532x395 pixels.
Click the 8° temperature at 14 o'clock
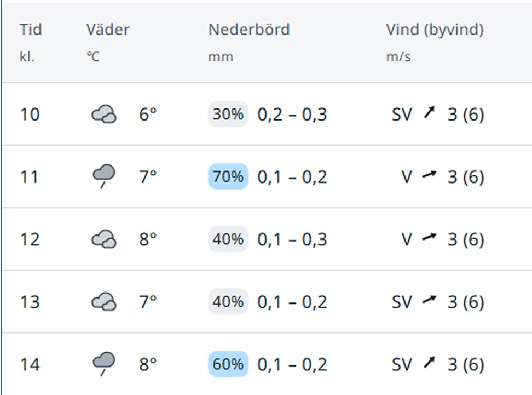coord(148,364)
